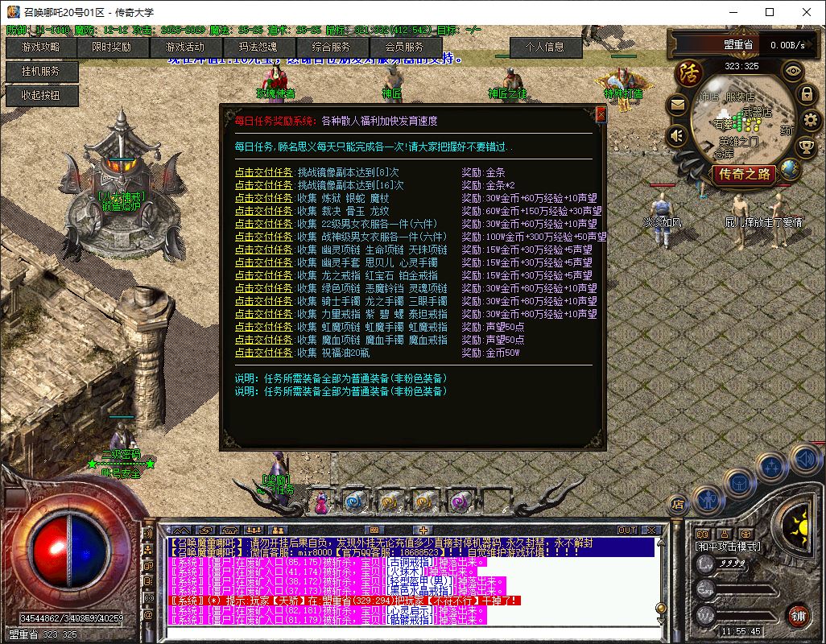
Task: Use the blue scroll in quick slot 2
Action: (x=356, y=502)
